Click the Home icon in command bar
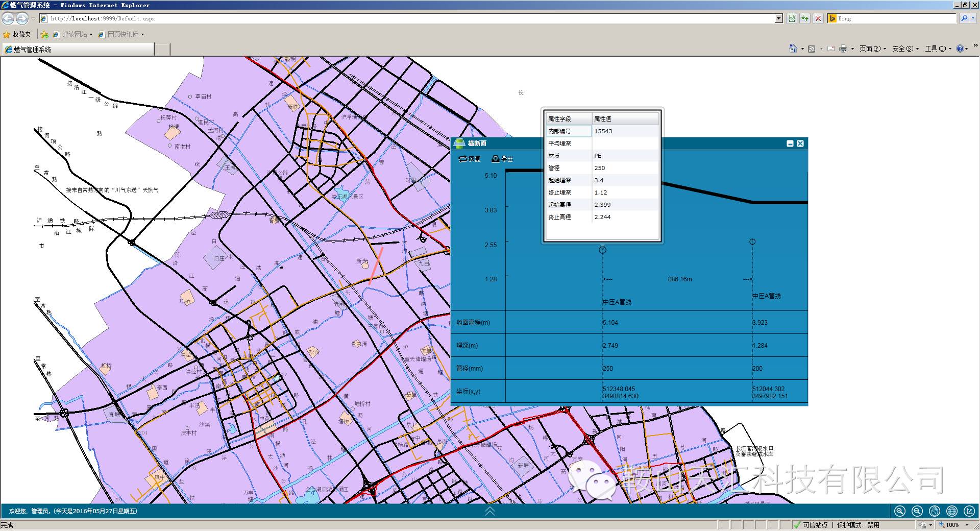980x531 pixels. pos(793,49)
